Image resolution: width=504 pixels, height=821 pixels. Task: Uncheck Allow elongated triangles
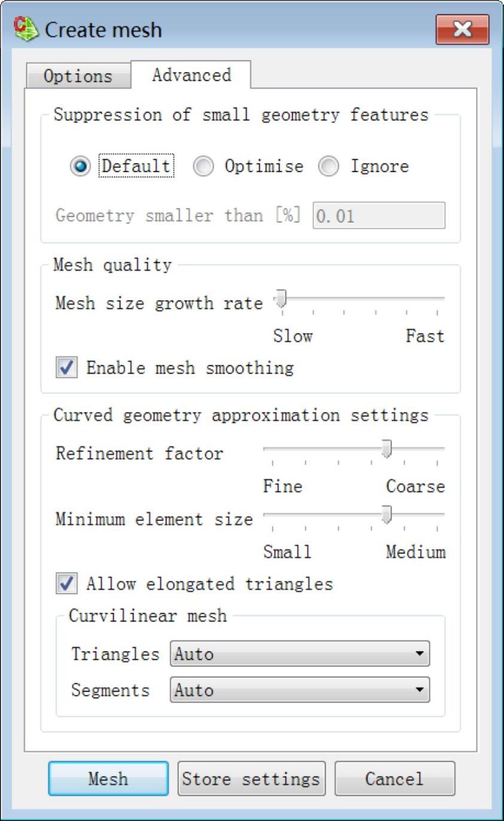[x=66, y=583]
